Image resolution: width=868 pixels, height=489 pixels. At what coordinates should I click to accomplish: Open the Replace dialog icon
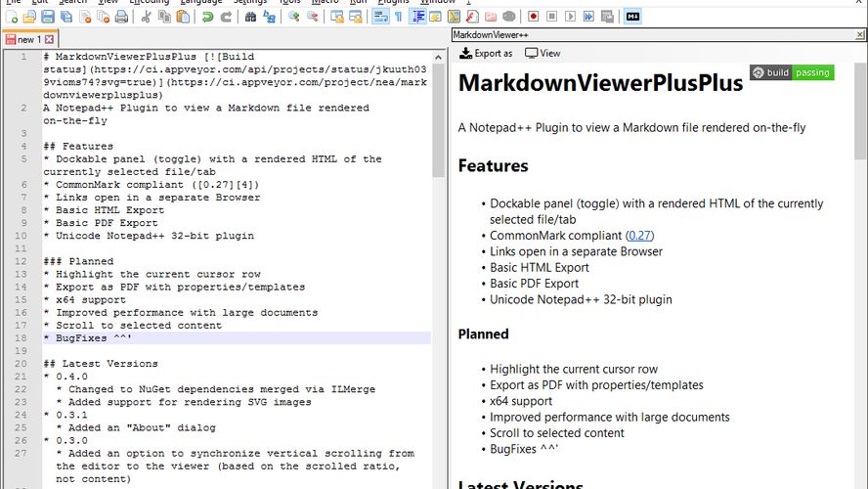(269, 17)
